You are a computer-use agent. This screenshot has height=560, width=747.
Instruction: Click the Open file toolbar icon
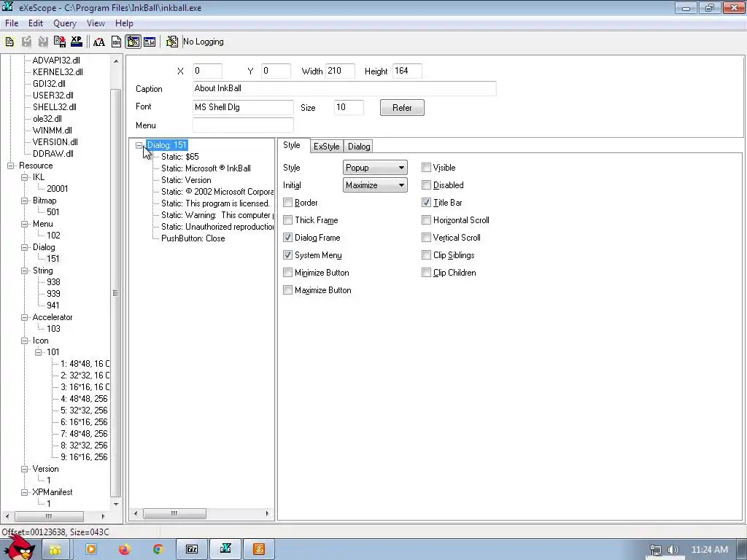tap(9, 42)
